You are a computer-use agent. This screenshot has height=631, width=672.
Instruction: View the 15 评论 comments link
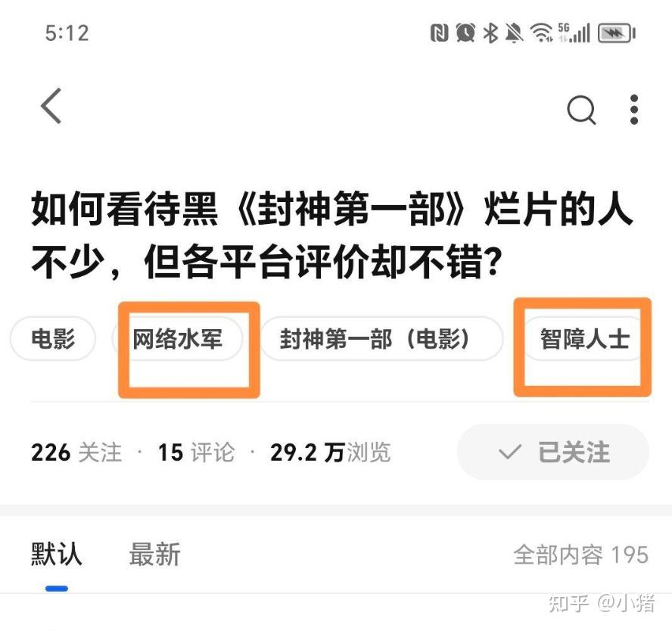(x=196, y=452)
